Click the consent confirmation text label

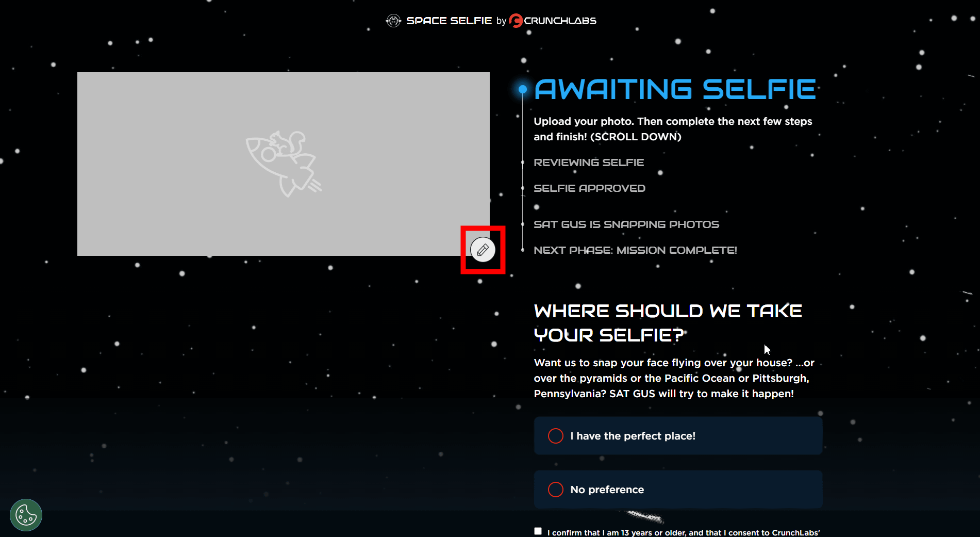coord(684,532)
